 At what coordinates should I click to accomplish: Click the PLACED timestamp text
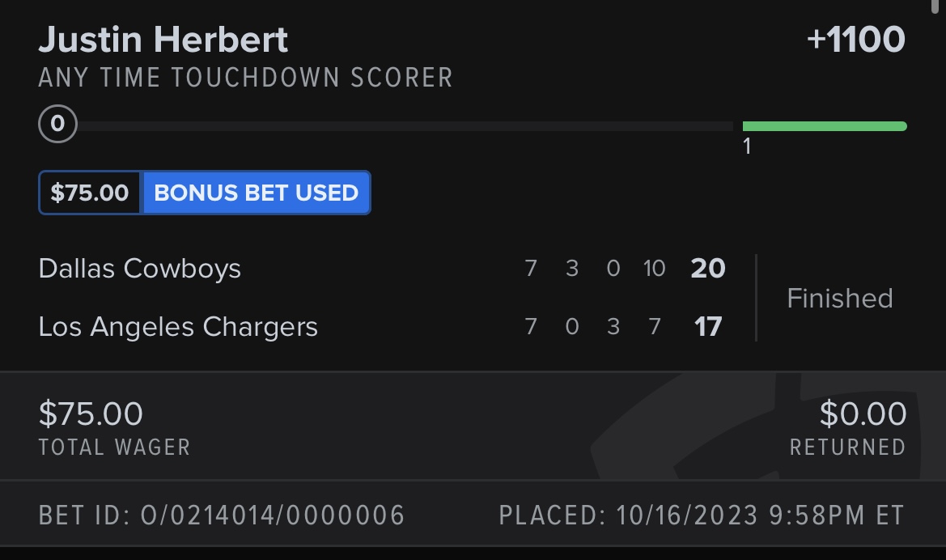(701, 513)
